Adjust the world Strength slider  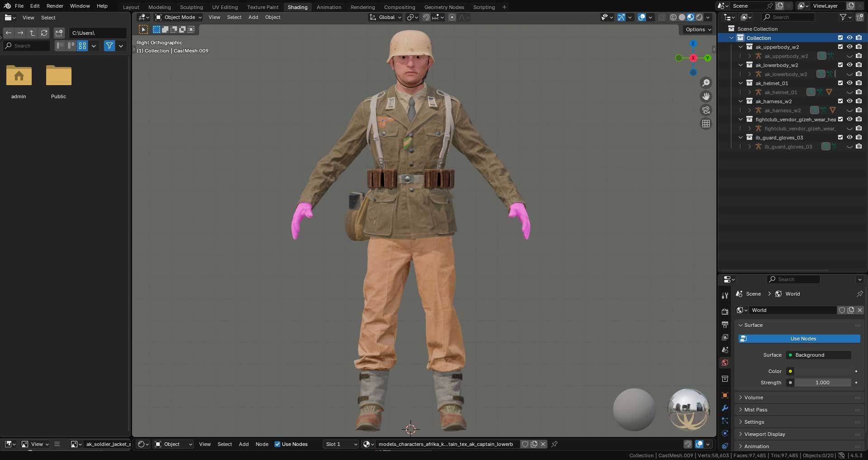822,383
